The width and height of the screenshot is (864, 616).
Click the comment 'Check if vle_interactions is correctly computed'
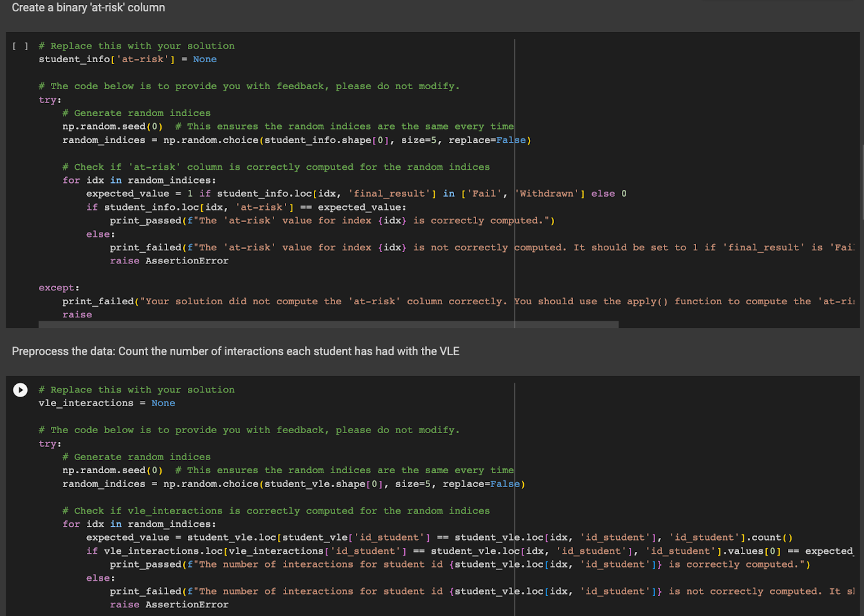(275, 511)
